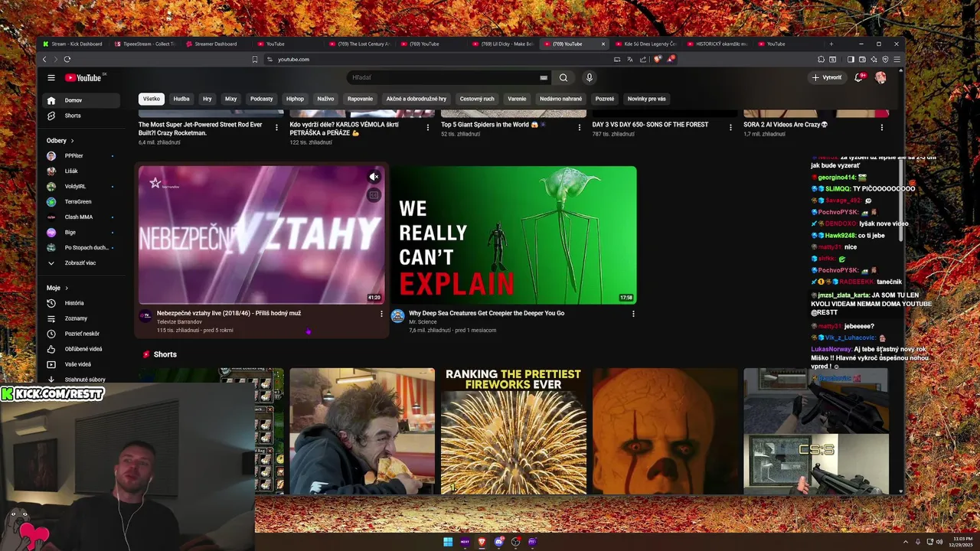Click the youtube.com address bar
This screenshot has height=551, width=980.
coord(436,59)
